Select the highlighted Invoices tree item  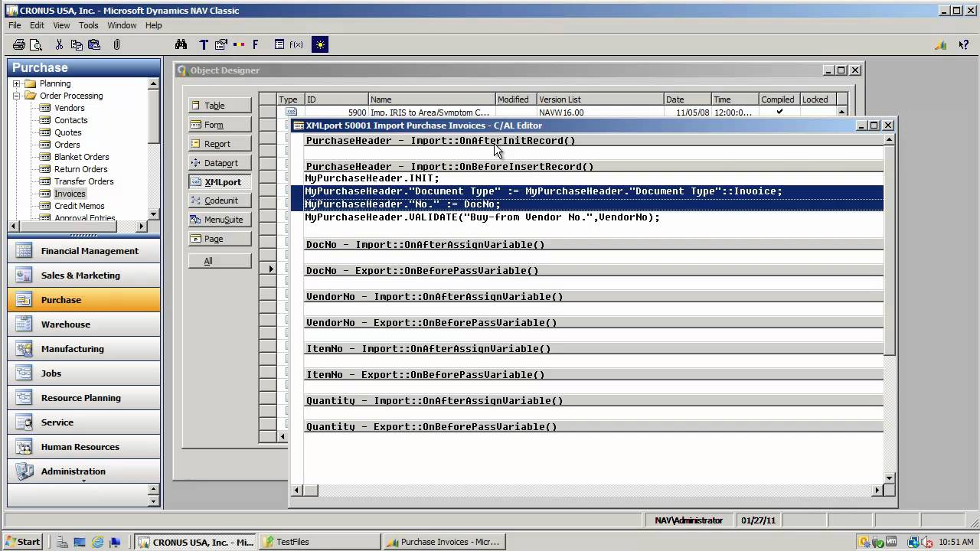70,194
